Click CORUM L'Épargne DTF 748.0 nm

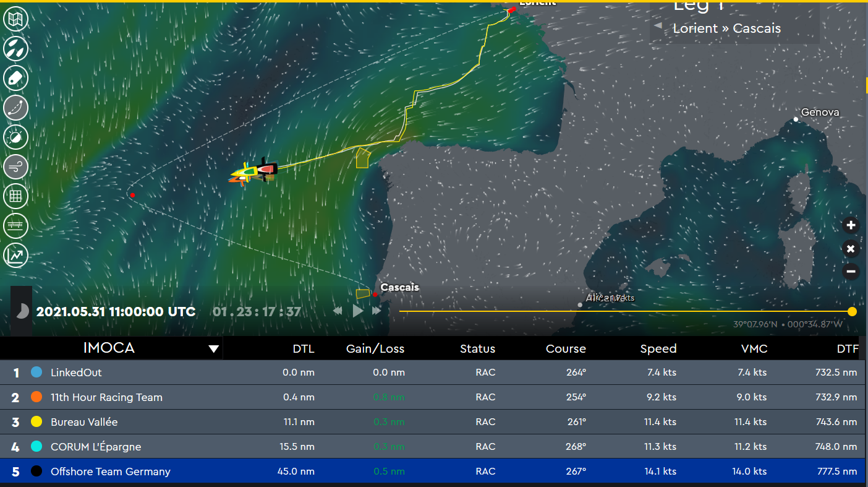[836, 447]
